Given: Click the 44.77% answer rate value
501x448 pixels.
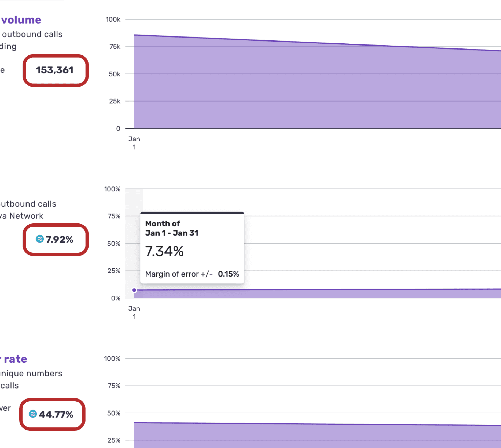Looking at the screenshot, I should 56,415.
